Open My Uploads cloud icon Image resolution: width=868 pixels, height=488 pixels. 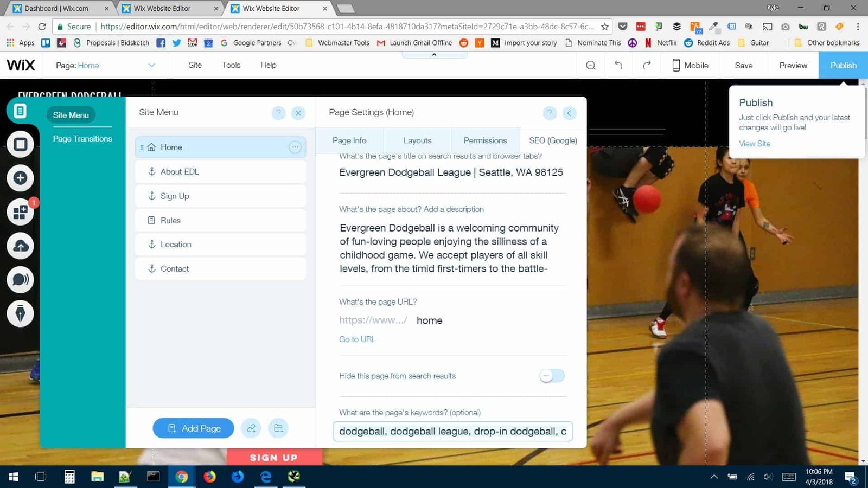click(20, 246)
